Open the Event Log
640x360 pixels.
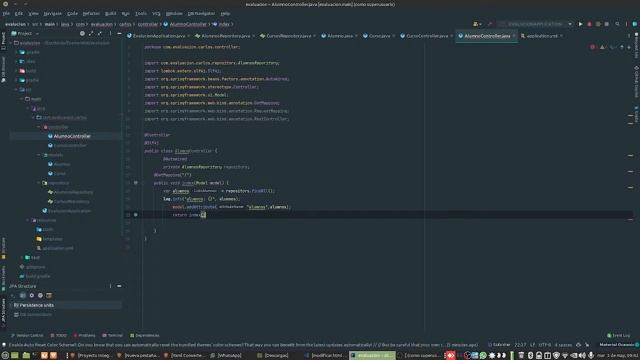tap(619, 336)
